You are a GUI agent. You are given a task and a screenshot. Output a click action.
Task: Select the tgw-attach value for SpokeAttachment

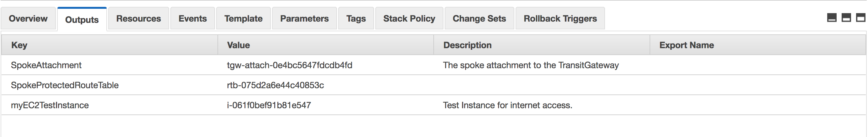coord(289,65)
